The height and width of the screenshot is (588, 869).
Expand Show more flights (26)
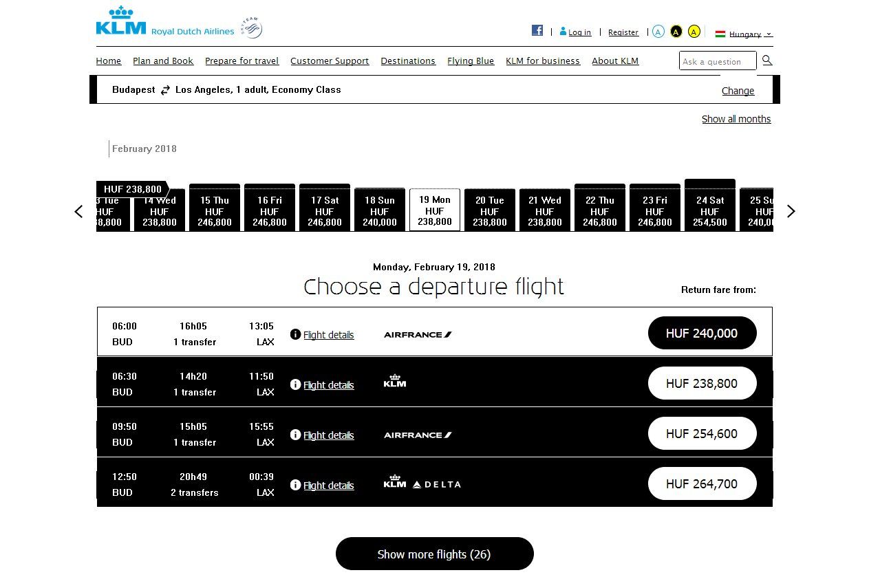tap(434, 554)
